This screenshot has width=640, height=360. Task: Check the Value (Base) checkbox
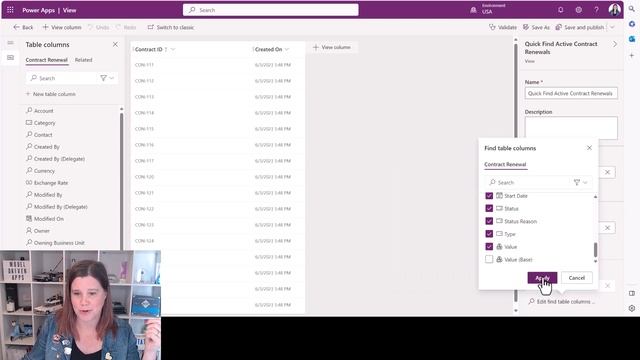pos(489,259)
